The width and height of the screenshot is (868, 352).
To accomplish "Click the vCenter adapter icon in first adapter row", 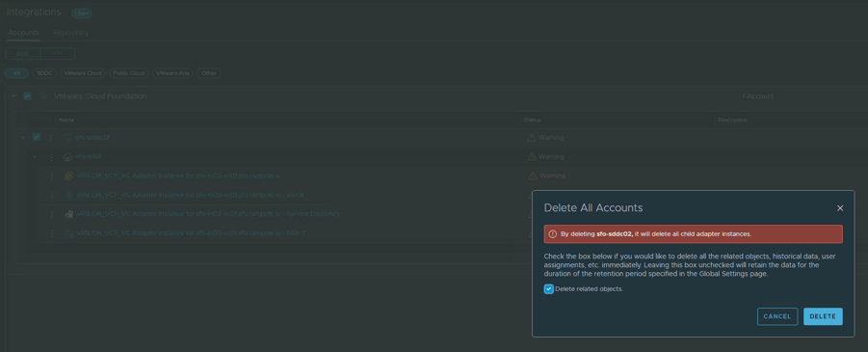I will pos(69,176).
